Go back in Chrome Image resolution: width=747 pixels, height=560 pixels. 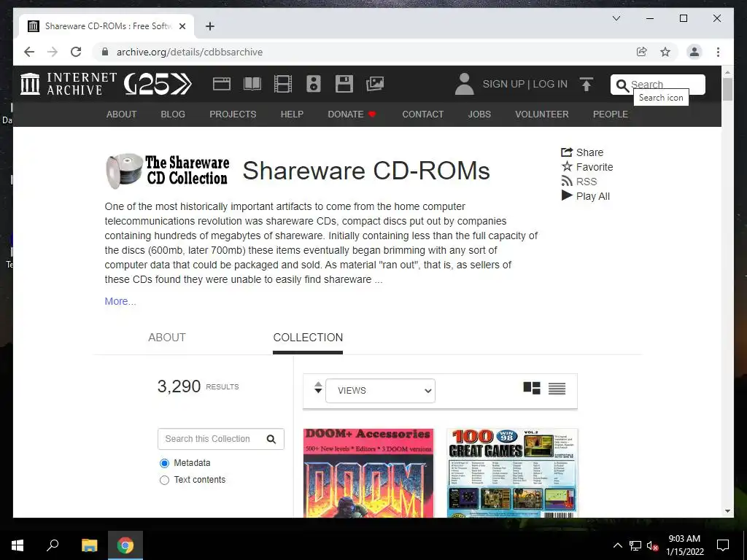click(x=29, y=52)
